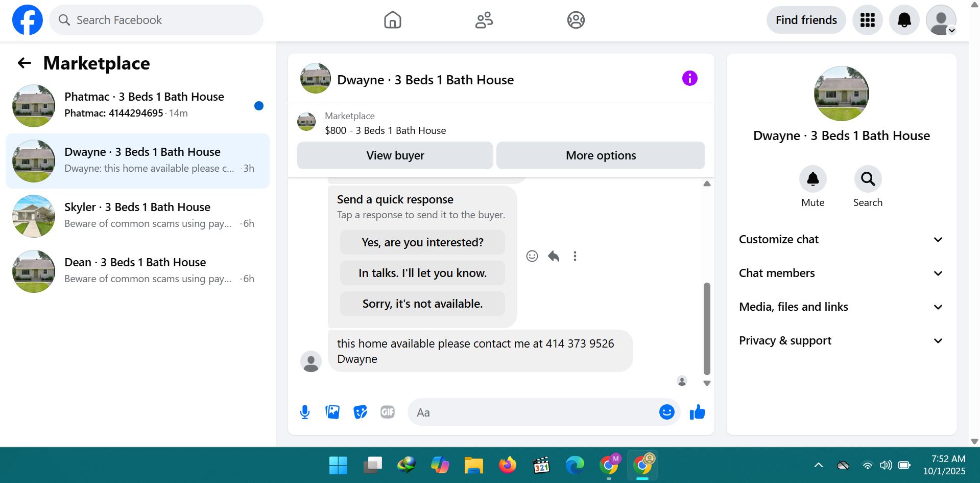Open more actions for the message
Viewport: 980px width, 483px height.
[x=575, y=256]
